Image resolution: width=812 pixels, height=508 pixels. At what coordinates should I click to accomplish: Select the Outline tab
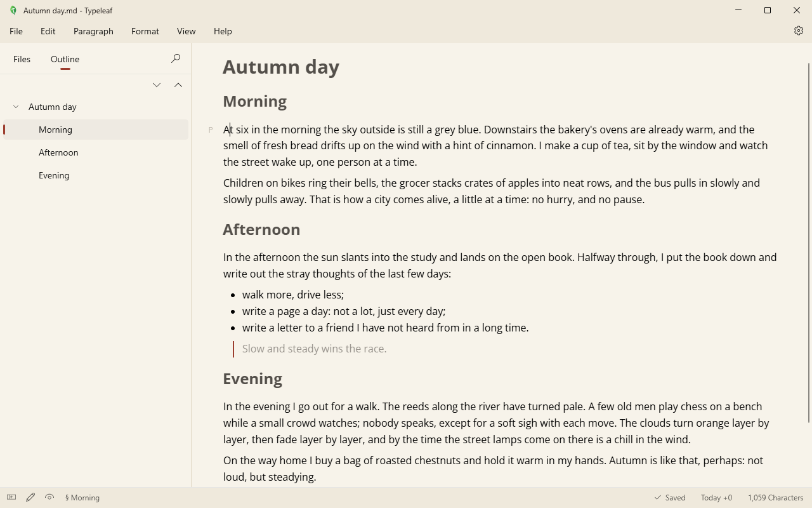[x=65, y=59]
